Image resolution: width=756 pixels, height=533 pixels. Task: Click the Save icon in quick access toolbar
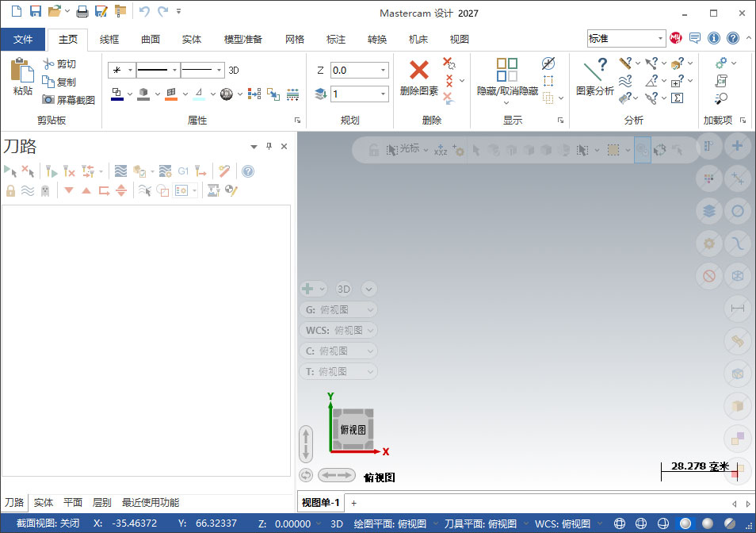click(35, 11)
